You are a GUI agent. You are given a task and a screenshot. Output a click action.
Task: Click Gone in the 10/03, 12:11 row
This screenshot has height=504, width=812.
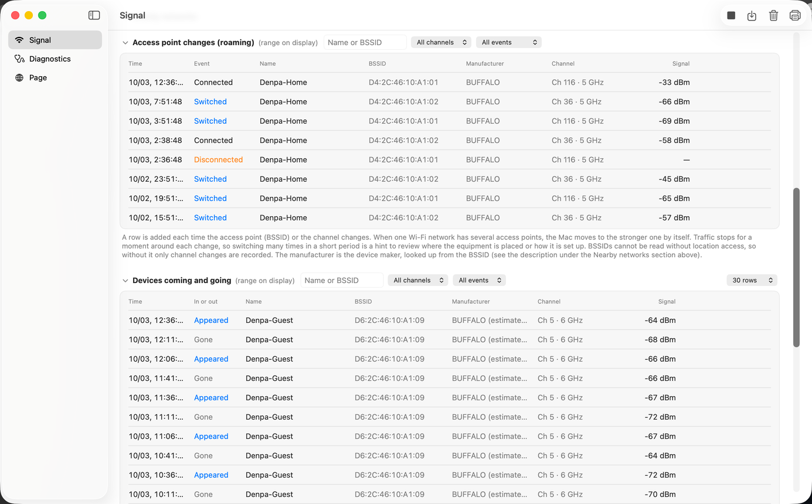203,339
